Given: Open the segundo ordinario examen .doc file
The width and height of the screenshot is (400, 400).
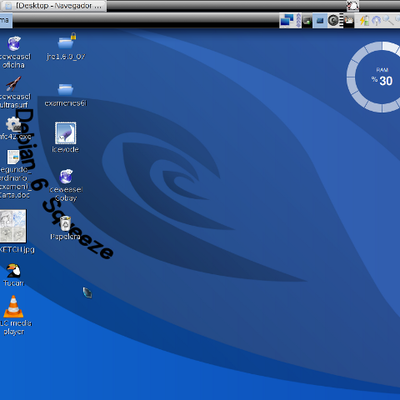Looking at the screenshot, I should pyautogui.click(x=13, y=157).
